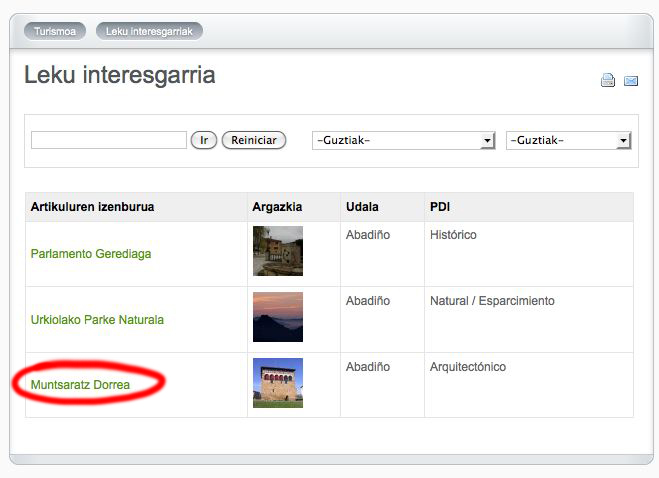View the Parlamento Gerediaga thumbnail photo
Image resolution: width=659 pixels, height=478 pixels.
278,251
